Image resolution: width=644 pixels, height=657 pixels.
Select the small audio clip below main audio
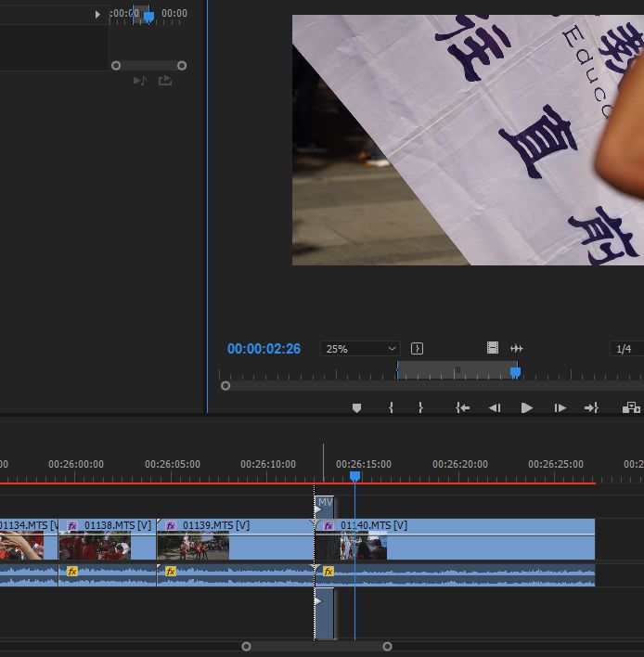pos(324,613)
